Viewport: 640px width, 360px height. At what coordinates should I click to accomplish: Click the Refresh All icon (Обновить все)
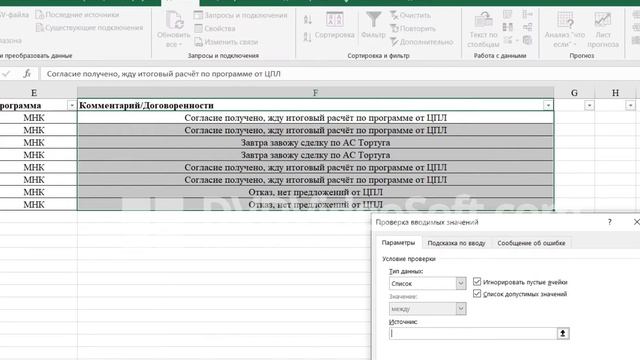click(x=174, y=20)
